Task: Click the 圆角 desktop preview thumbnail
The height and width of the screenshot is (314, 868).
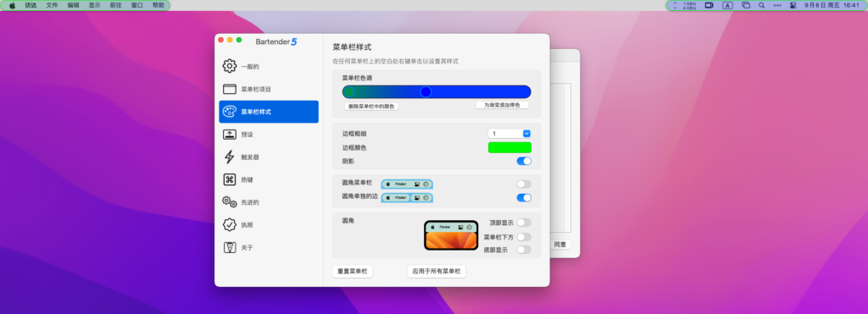Action: pos(451,235)
